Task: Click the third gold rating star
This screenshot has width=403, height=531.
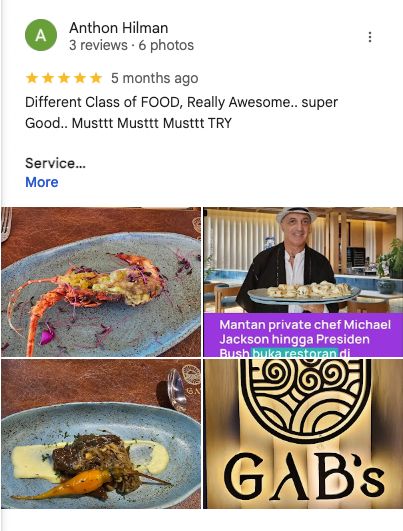Action: point(64,78)
